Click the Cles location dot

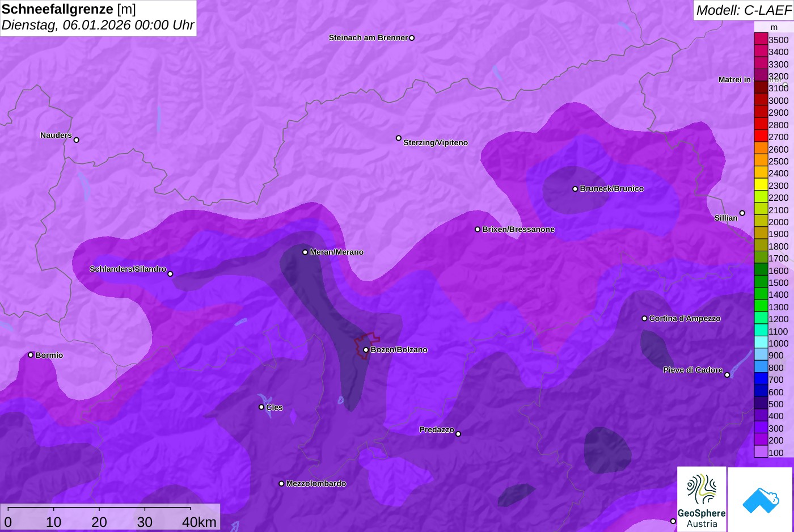(x=261, y=407)
